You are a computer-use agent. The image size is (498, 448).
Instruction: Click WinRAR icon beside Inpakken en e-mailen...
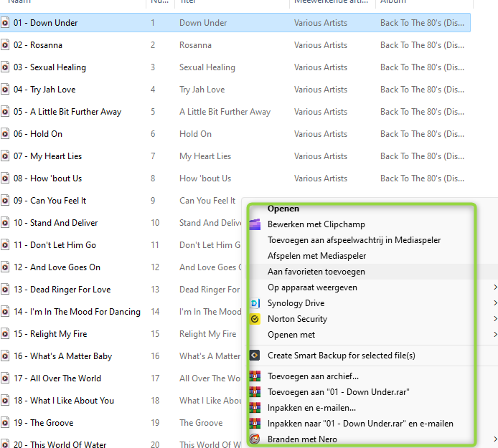click(x=255, y=408)
